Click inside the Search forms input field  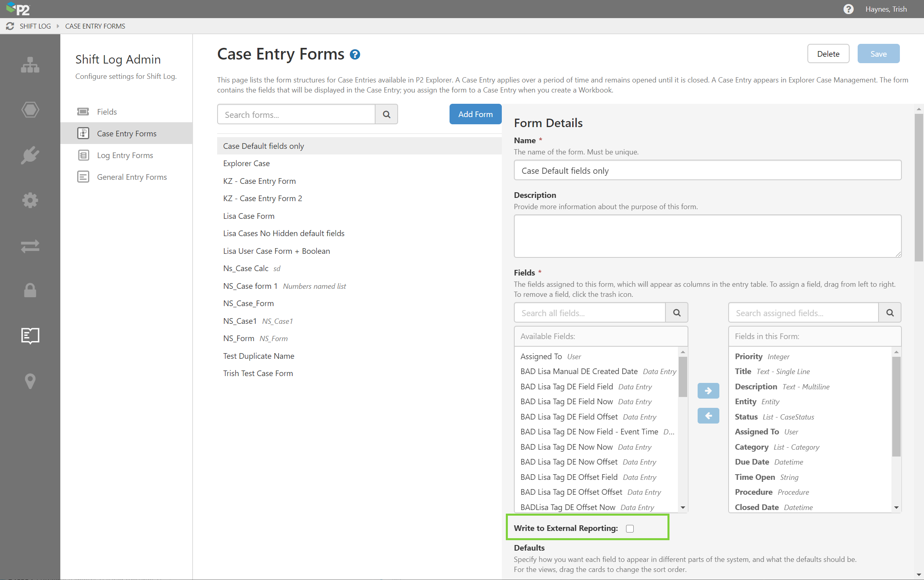point(296,115)
